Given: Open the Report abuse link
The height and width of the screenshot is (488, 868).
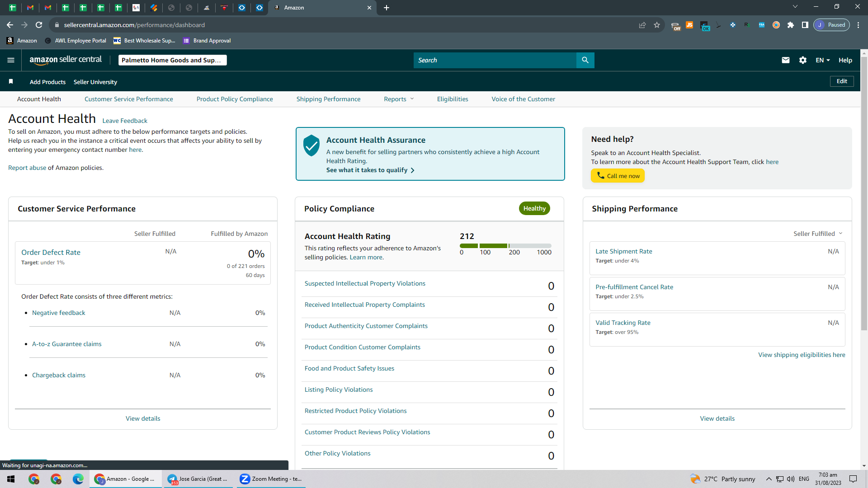Looking at the screenshot, I should tap(27, 168).
